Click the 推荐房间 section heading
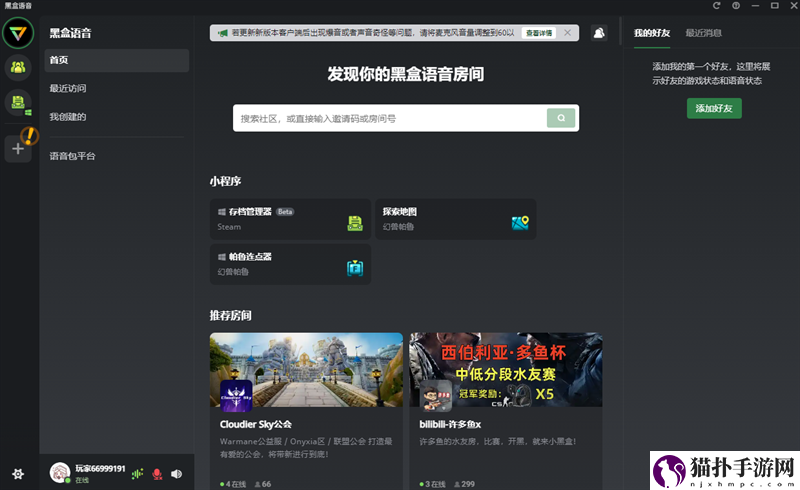This screenshot has height=490, width=800. click(231, 315)
